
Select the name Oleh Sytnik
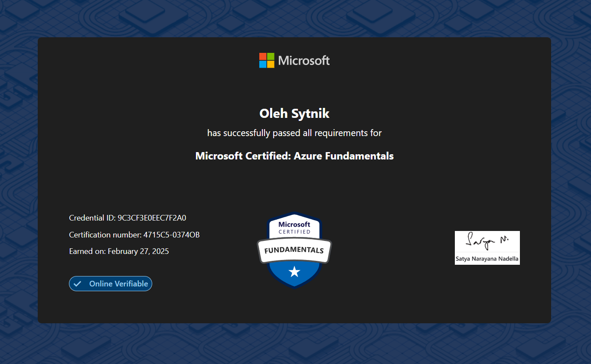coord(294,114)
